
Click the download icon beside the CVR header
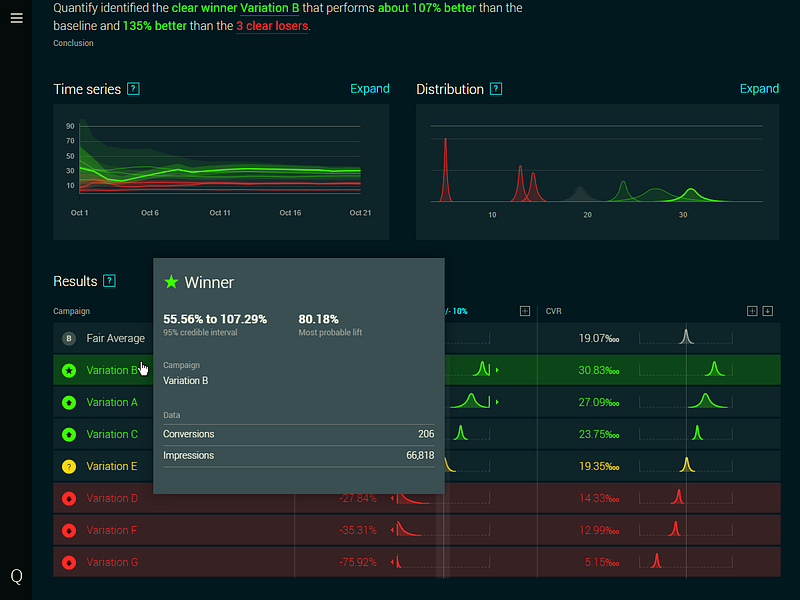point(768,311)
